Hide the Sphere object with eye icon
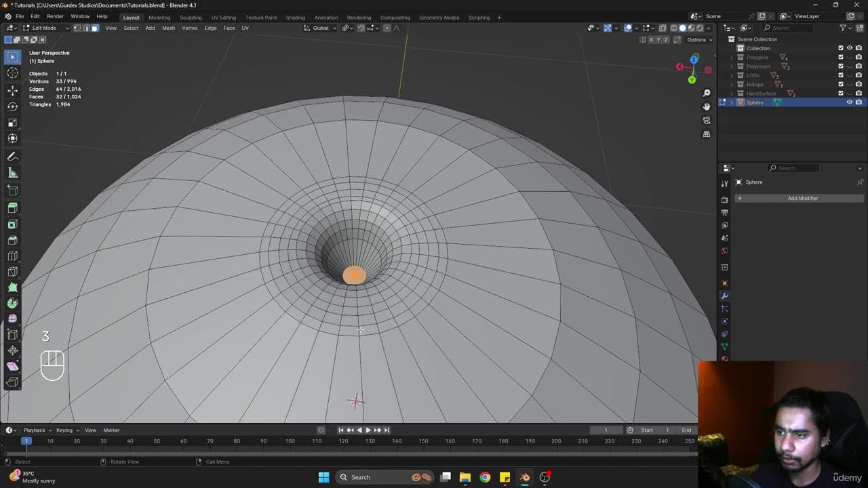This screenshot has width=868, height=488. tap(849, 102)
